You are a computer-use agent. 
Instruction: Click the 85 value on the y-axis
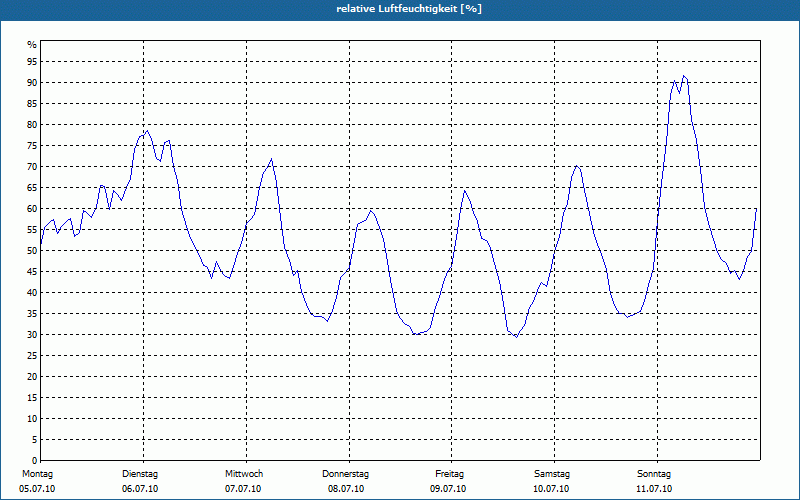pyautogui.click(x=32, y=104)
